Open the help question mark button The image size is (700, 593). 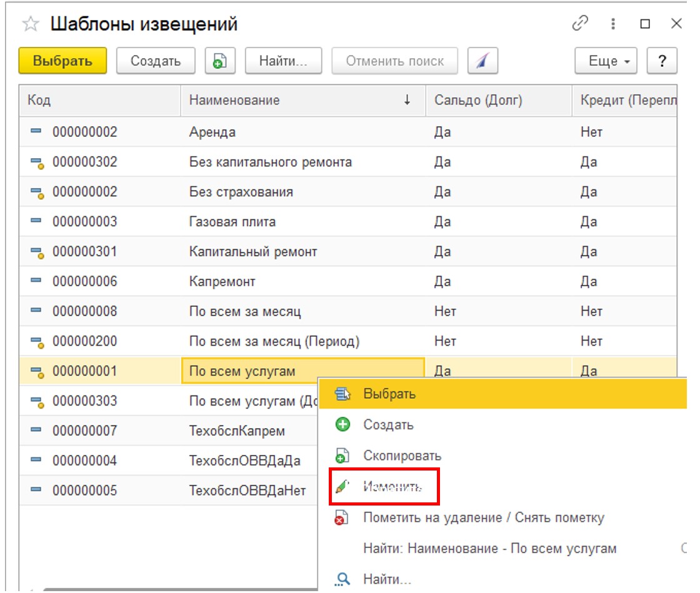point(662,61)
